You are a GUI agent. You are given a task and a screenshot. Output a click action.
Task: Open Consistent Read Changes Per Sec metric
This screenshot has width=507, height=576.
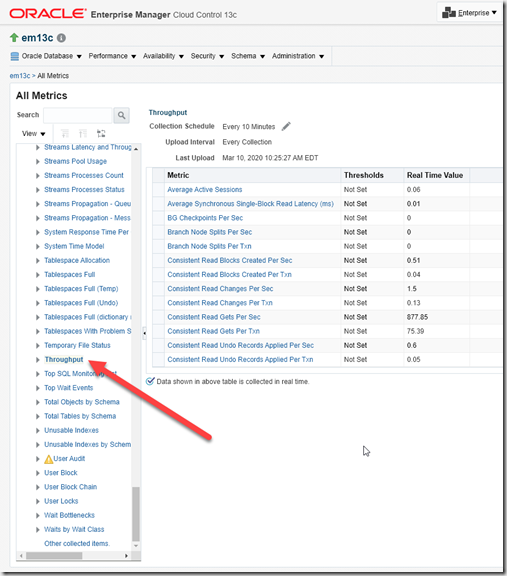(220, 289)
